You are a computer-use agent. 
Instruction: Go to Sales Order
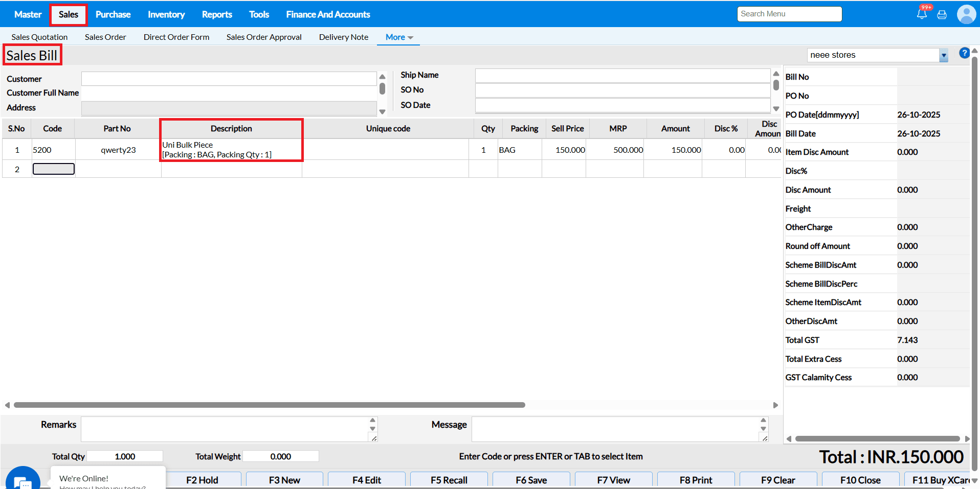105,37
